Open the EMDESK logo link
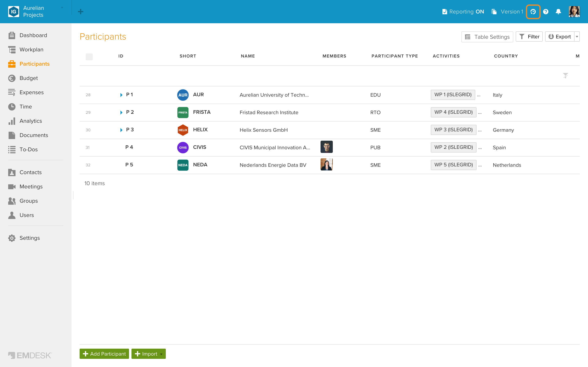The width and height of the screenshot is (588, 367). [x=30, y=355]
